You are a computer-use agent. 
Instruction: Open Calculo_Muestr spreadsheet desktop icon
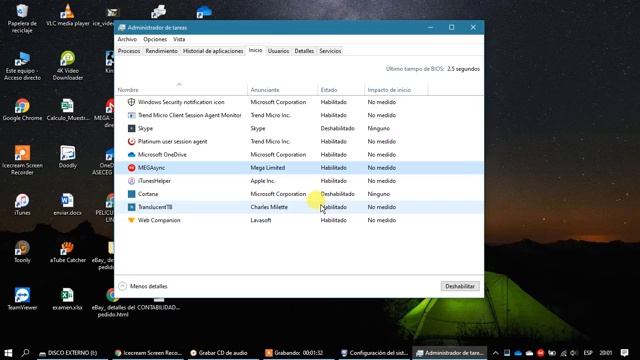pyautogui.click(x=67, y=109)
